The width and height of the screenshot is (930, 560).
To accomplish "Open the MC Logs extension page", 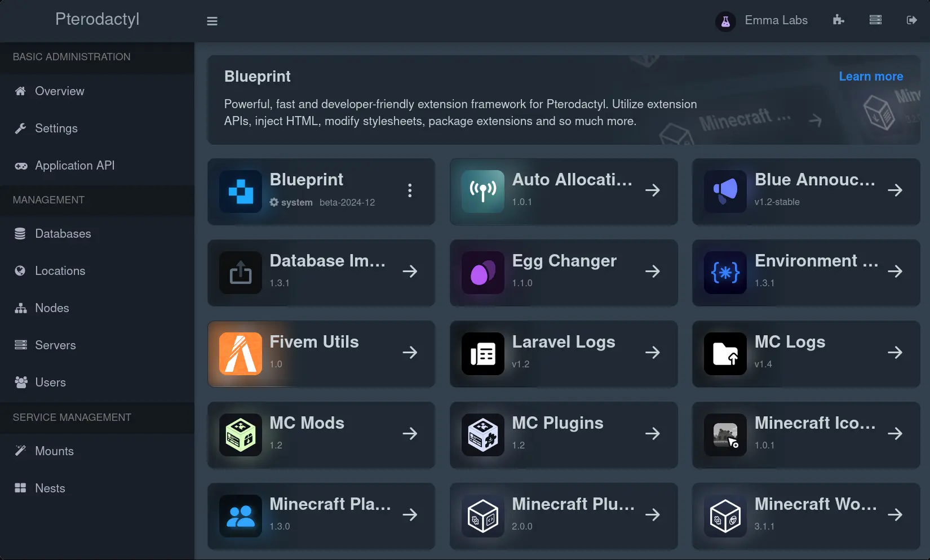I will tap(896, 353).
